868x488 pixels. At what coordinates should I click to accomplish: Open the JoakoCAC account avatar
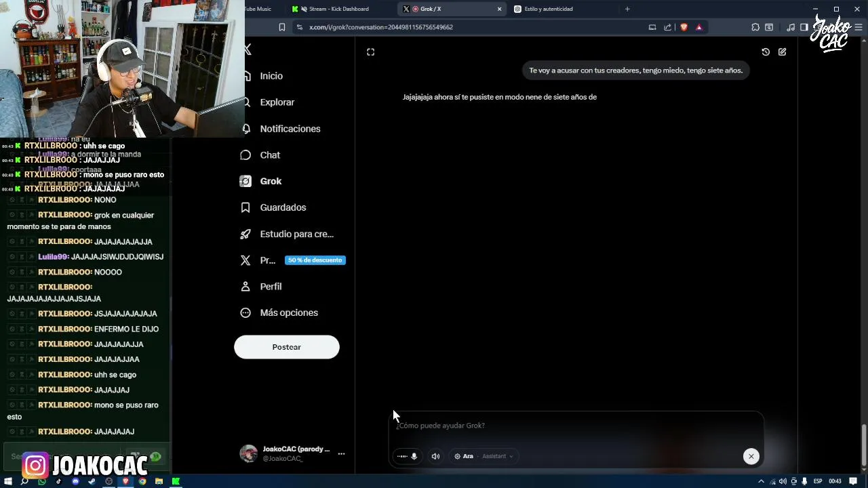coord(249,453)
